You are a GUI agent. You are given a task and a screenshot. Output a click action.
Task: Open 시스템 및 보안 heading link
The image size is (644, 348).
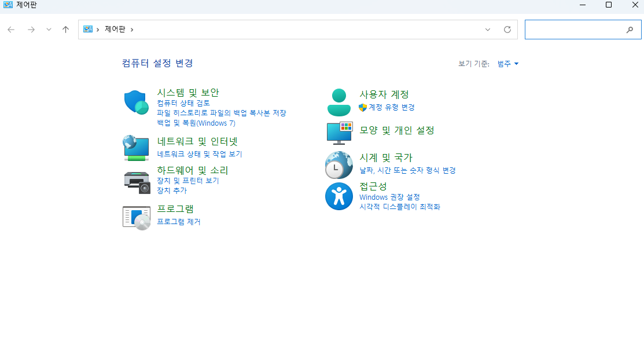(x=188, y=93)
